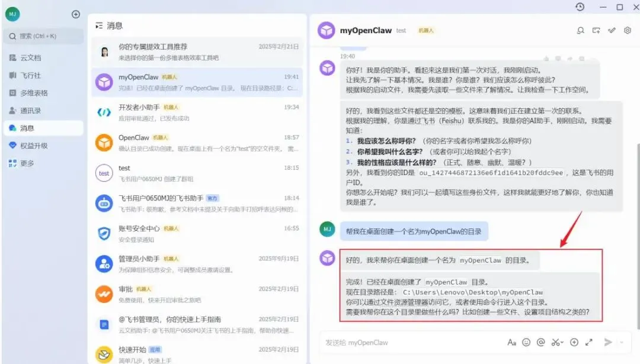This screenshot has width=640, height=364.
Task: Click the 账号安全中心 shield avatar
Action: (104, 234)
